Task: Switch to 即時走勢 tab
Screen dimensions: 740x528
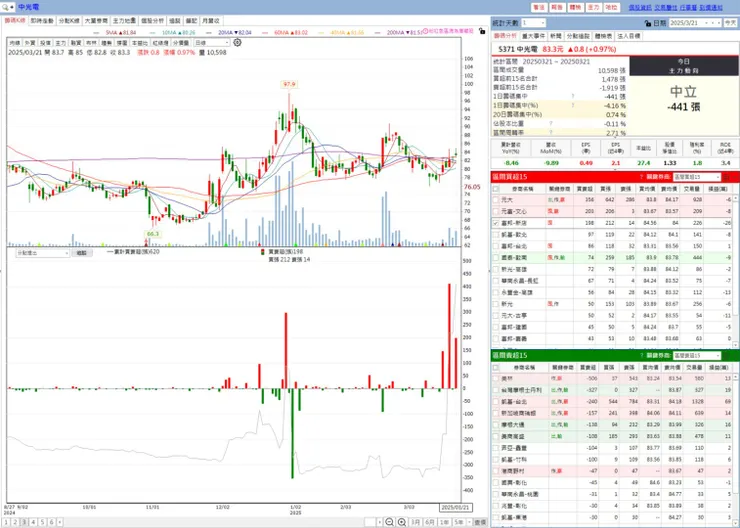Action: (42, 21)
